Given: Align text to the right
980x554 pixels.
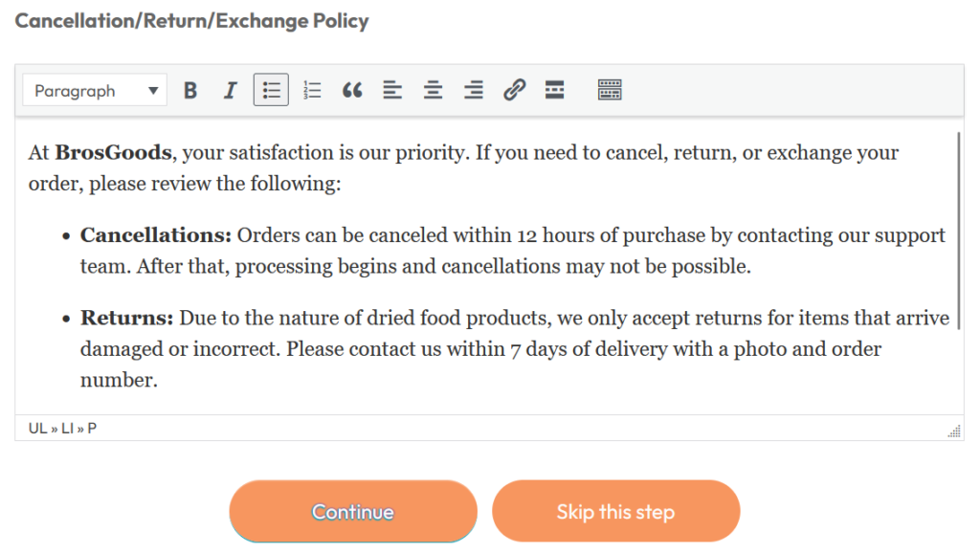Looking at the screenshot, I should 474,91.
